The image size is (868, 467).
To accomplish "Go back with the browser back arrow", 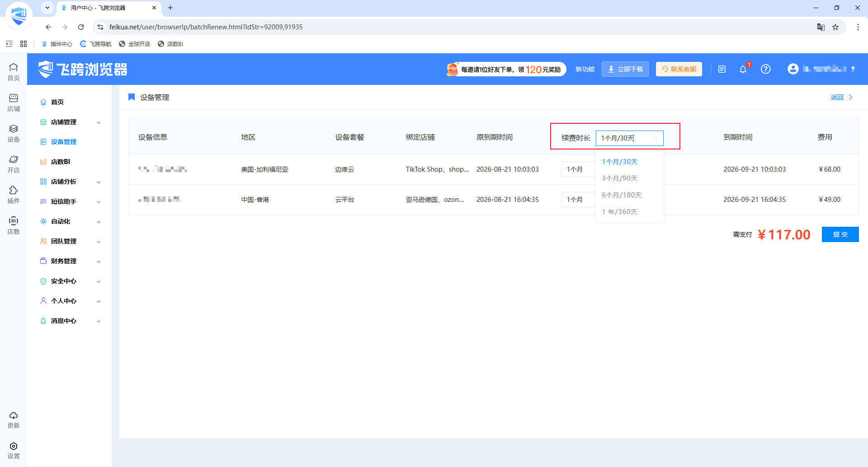I will point(48,27).
